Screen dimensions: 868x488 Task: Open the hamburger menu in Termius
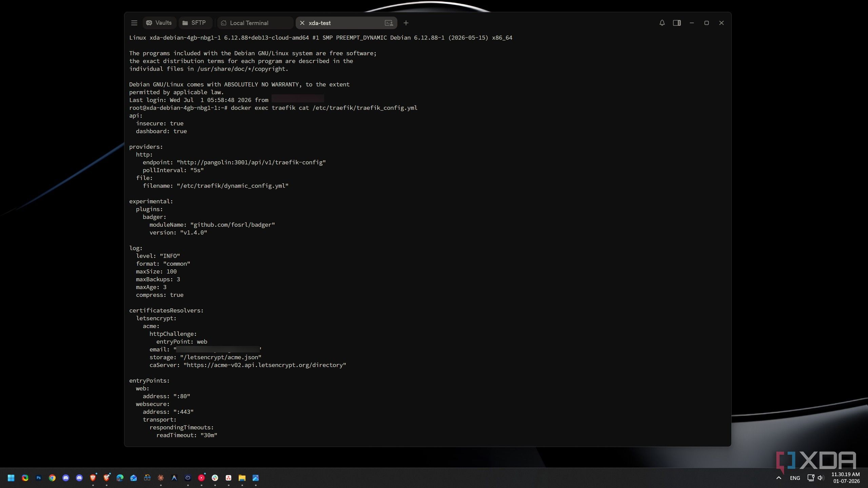[x=134, y=23]
